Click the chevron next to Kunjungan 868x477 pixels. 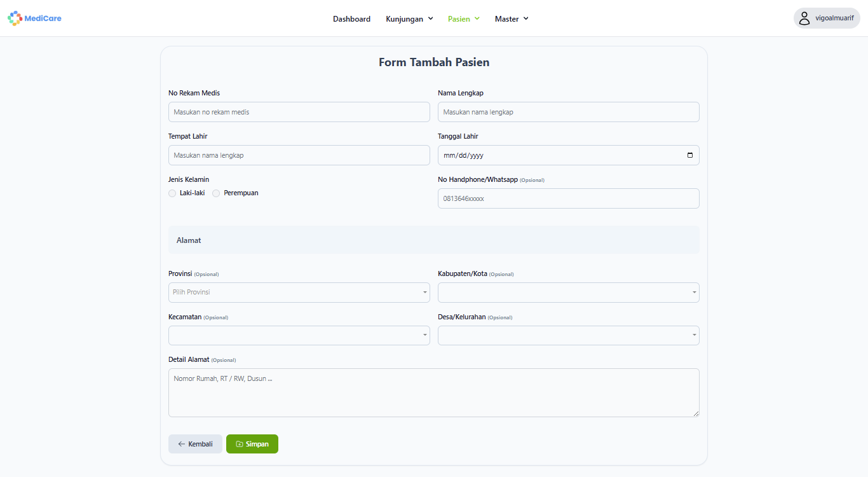tap(430, 18)
